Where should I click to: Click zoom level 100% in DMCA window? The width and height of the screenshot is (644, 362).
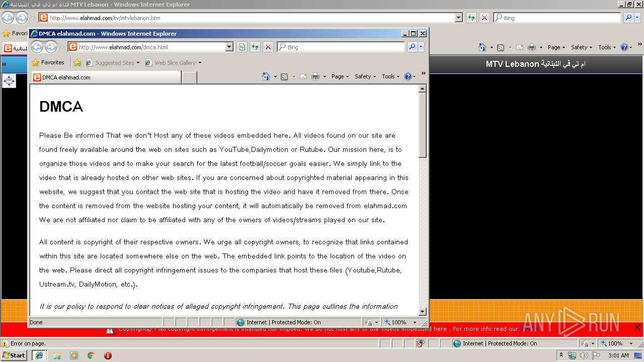(396, 322)
